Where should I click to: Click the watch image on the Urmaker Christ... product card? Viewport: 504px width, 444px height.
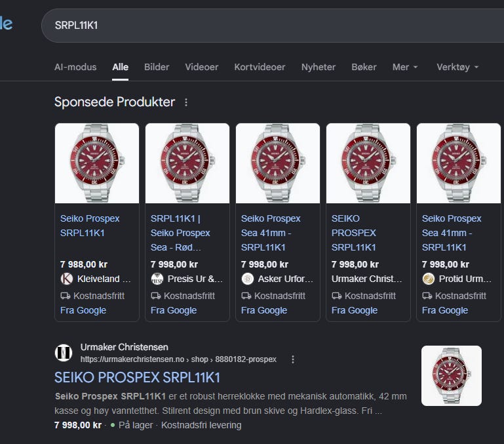(368, 163)
